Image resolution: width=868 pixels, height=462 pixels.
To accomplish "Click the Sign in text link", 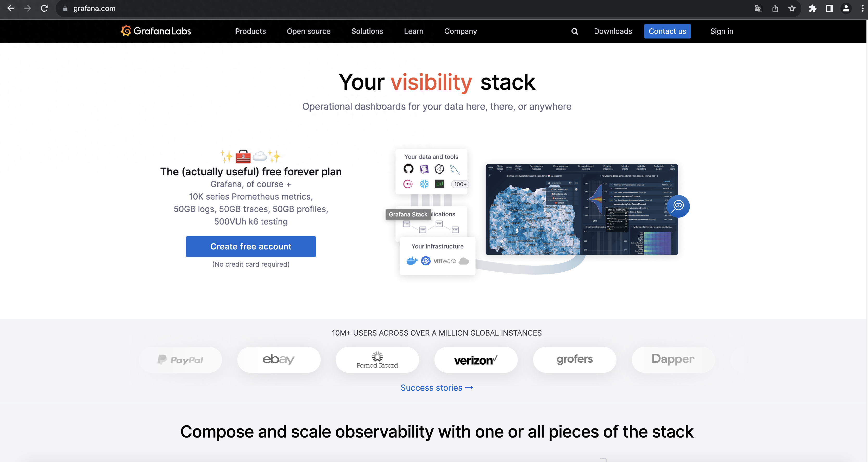I will [722, 31].
